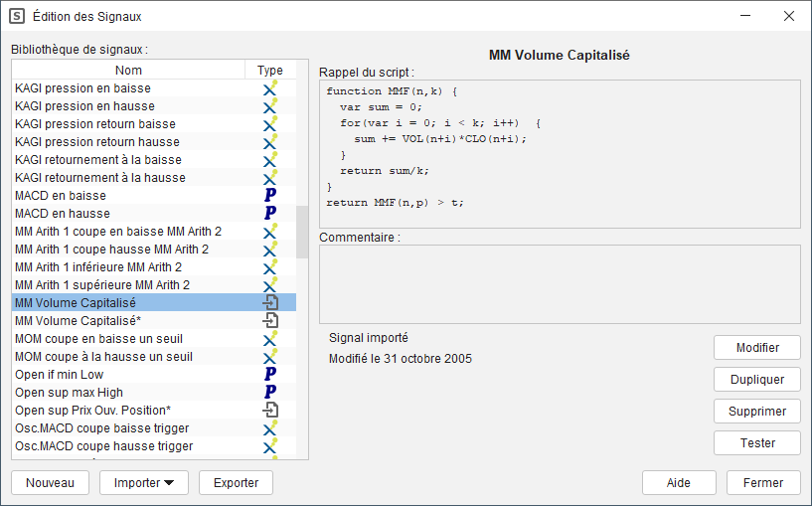Click the type icon for Osc.MACD coupe baisse trigger
Viewport: 812px width, 506px height.
(x=269, y=428)
